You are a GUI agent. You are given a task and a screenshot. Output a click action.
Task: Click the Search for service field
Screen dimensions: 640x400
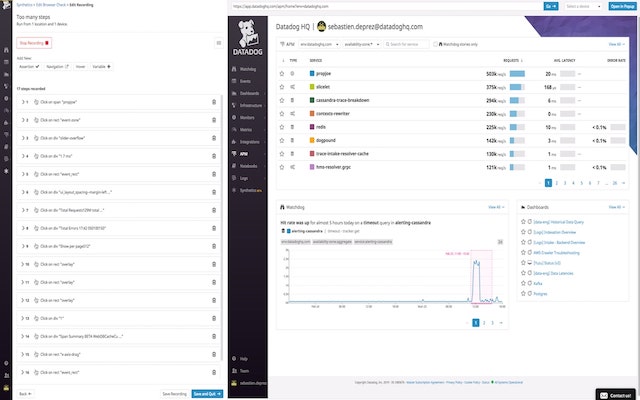click(x=407, y=44)
